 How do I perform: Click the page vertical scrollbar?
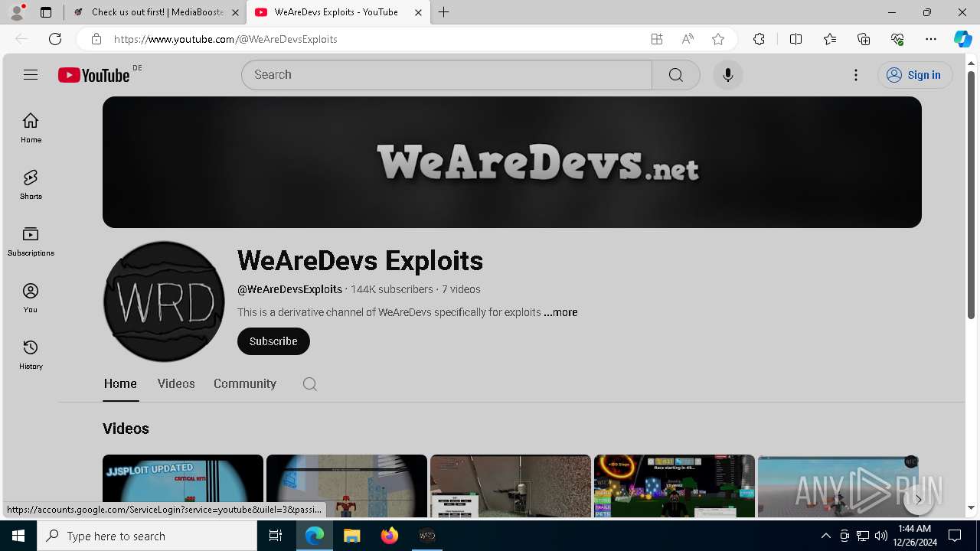(971, 195)
